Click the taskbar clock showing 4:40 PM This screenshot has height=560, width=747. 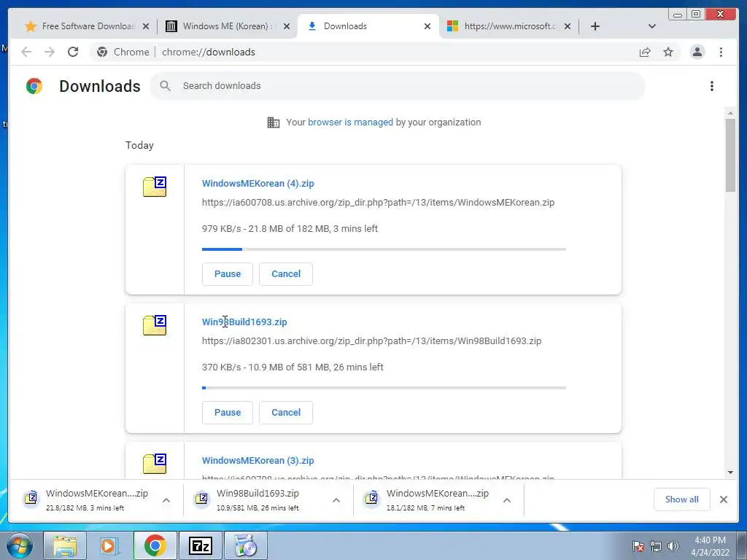710,546
